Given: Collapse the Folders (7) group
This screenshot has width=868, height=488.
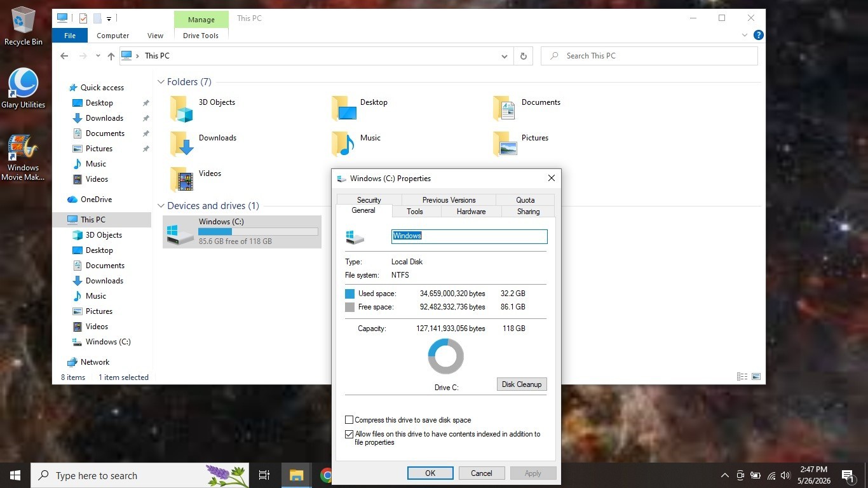Looking at the screenshot, I should (161, 82).
